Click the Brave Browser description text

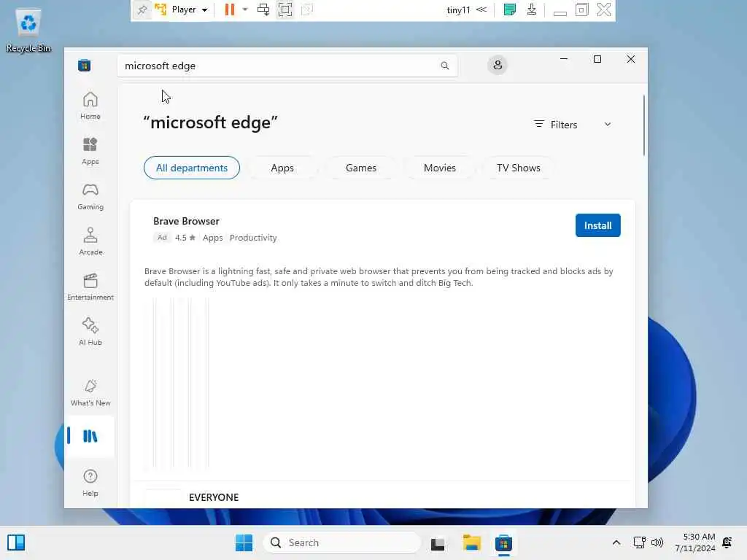point(379,276)
